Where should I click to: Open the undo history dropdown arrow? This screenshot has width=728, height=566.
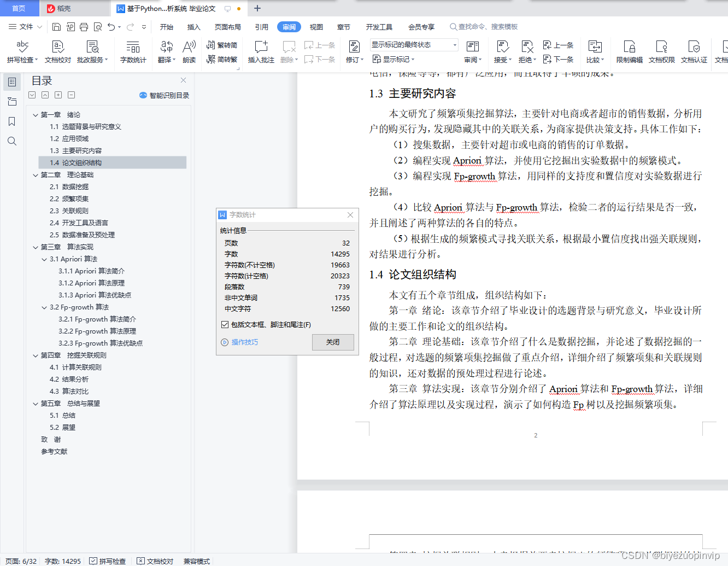click(120, 26)
